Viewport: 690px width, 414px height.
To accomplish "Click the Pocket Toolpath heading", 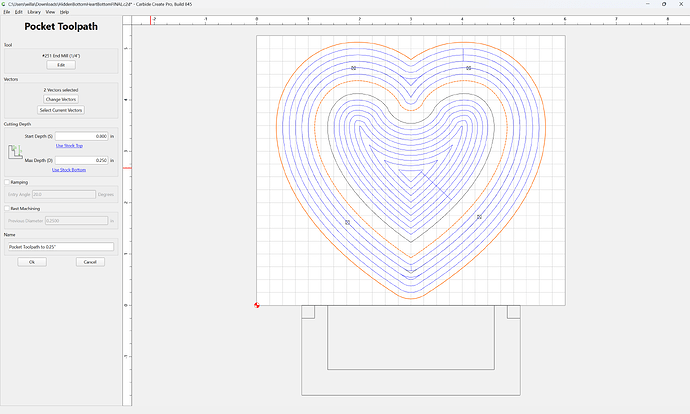I will [61, 26].
